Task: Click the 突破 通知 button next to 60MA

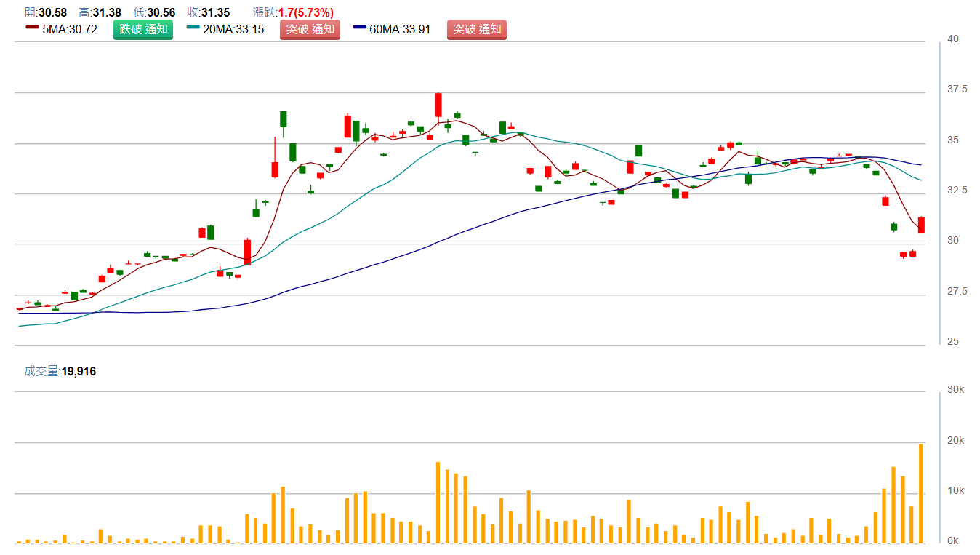Action: [476, 30]
